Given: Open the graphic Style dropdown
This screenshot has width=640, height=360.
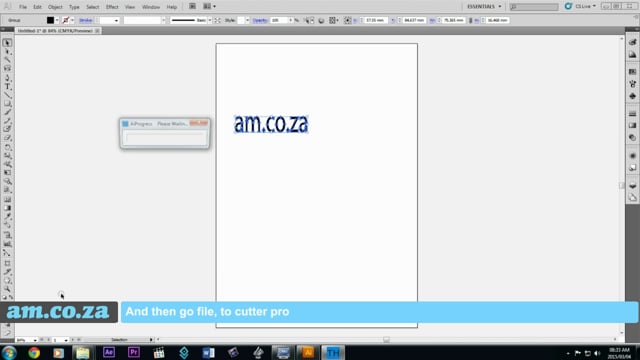Looking at the screenshot, I should click(247, 20).
